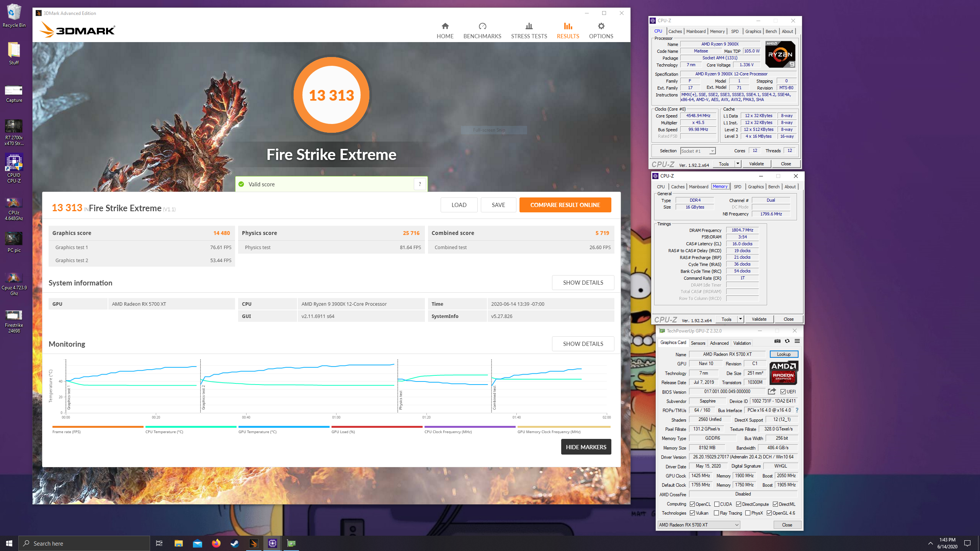Image resolution: width=980 pixels, height=551 pixels.
Task: Click the LOAD button in 3DMark
Action: pos(459,205)
